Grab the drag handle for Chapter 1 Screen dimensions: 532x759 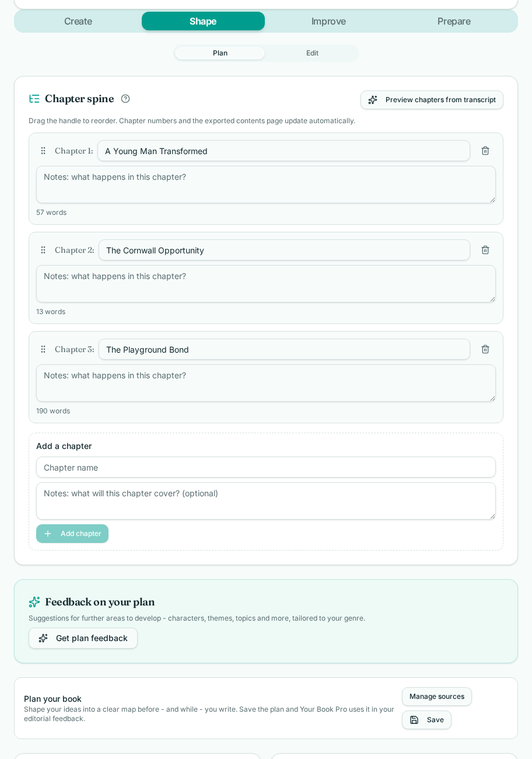[x=43, y=151]
